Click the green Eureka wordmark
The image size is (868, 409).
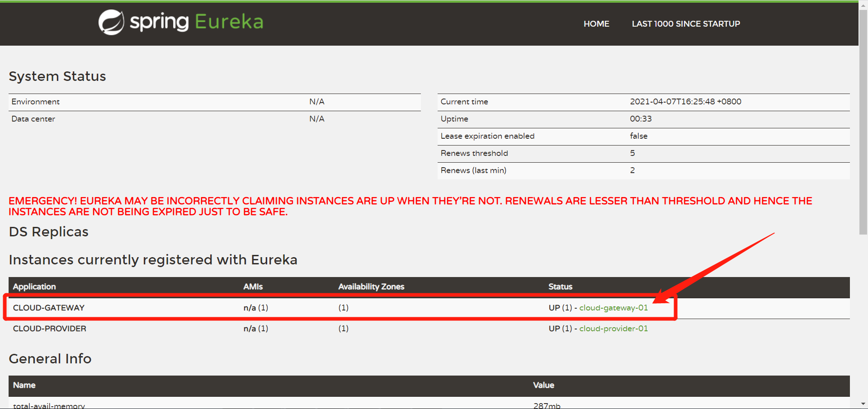(x=229, y=22)
